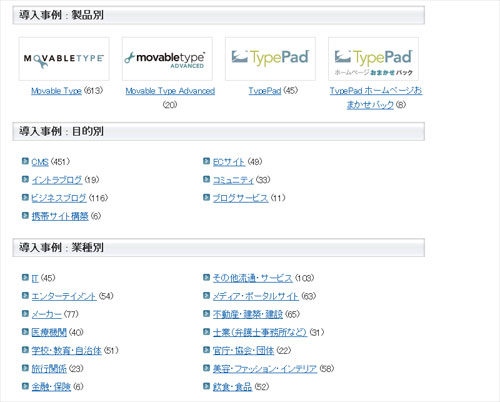Click the 導入事例:業種別 section heading
Screen dimensions: 500x402
[219, 248]
